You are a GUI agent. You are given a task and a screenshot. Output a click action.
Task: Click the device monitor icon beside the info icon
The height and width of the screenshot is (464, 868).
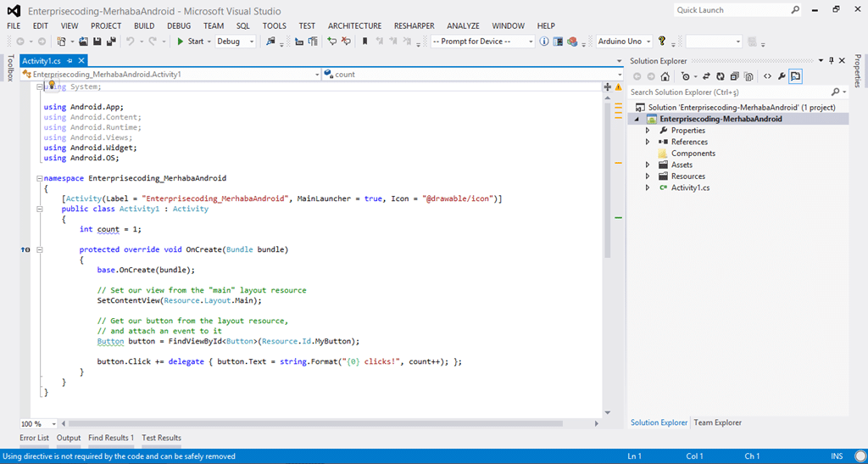click(558, 42)
